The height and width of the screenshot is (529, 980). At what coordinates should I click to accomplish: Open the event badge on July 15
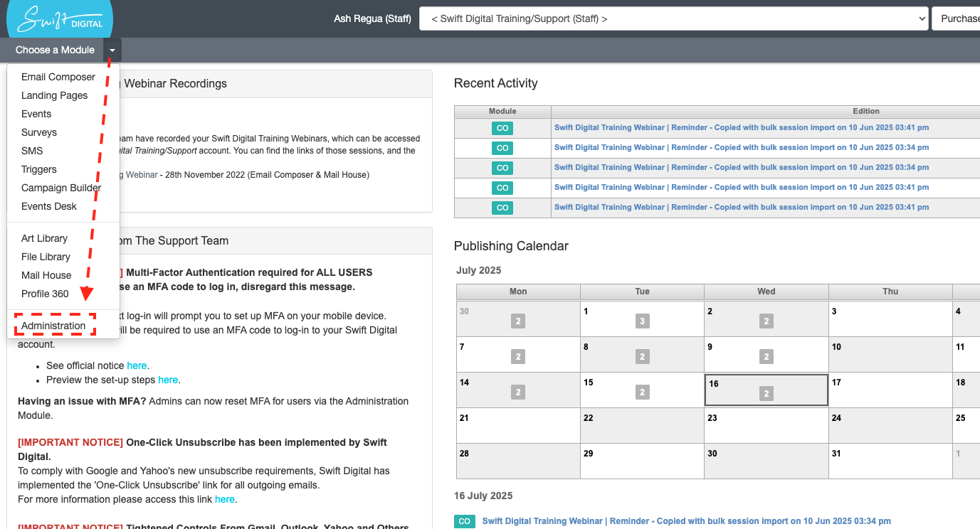click(x=643, y=392)
